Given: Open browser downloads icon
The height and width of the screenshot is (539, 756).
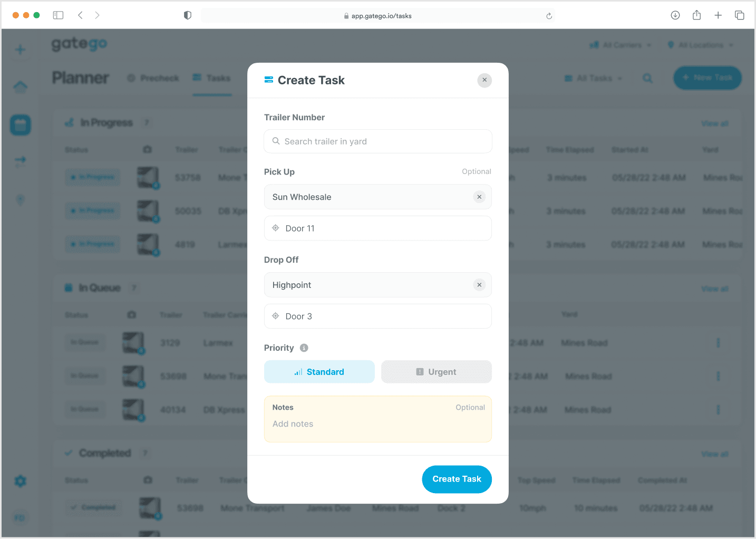Looking at the screenshot, I should pyautogui.click(x=675, y=15).
